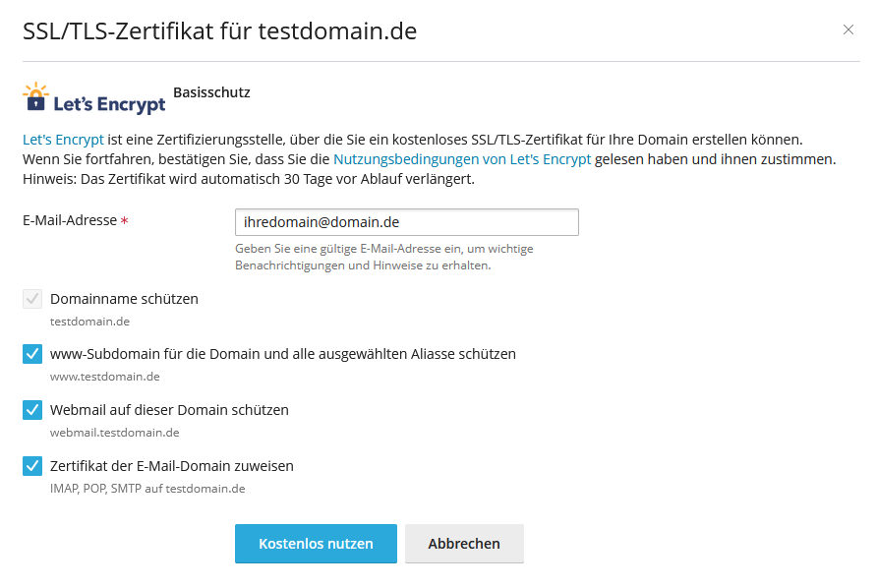The image size is (877, 588).
Task: Click the Domainname schützen label
Action: click(124, 299)
